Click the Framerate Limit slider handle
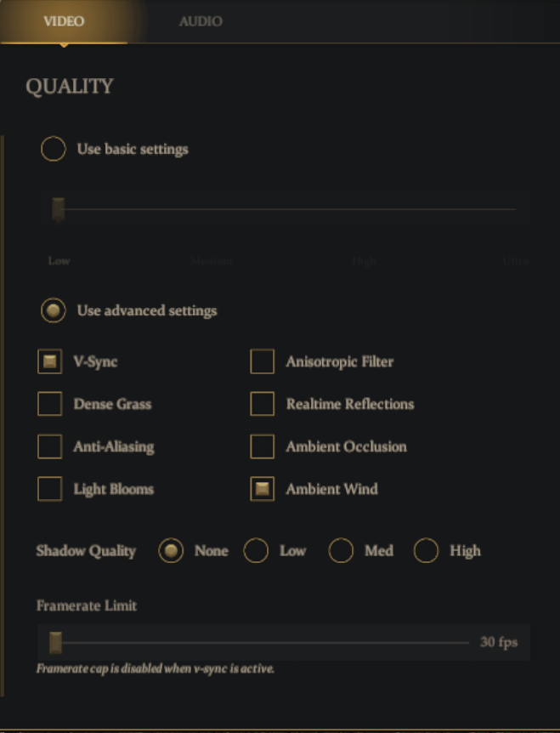560x733 pixels. coord(55,643)
